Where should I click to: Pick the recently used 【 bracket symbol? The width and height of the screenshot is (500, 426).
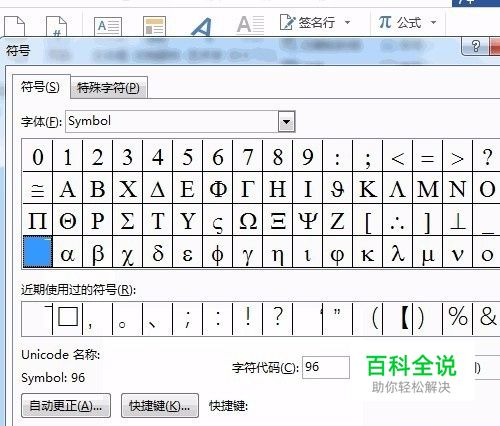(x=397, y=318)
